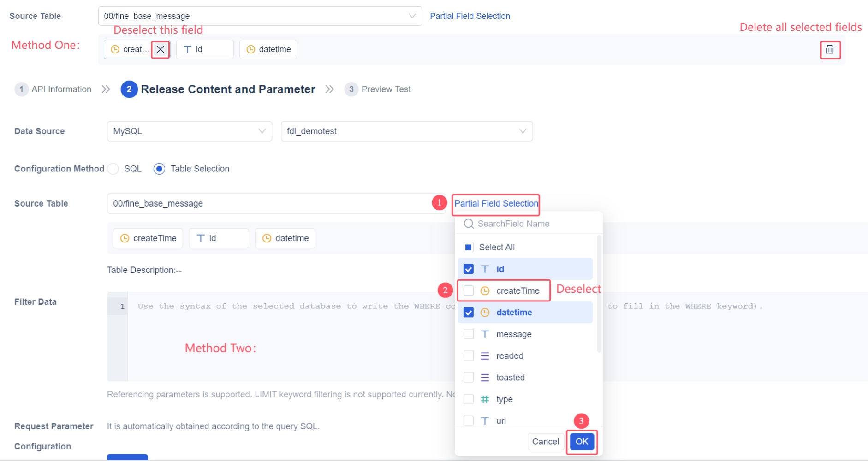Go to step 3 Preview Test
Image resolution: width=868 pixels, height=461 pixels.
[378, 89]
